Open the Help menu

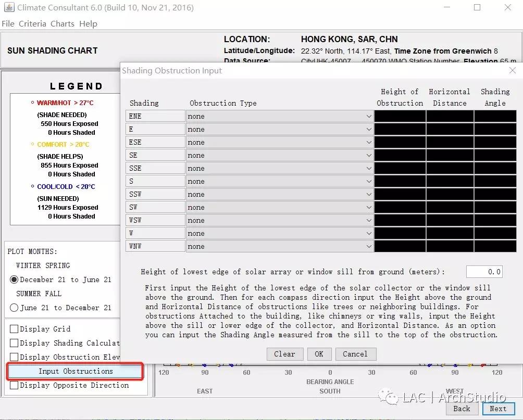(x=88, y=23)
